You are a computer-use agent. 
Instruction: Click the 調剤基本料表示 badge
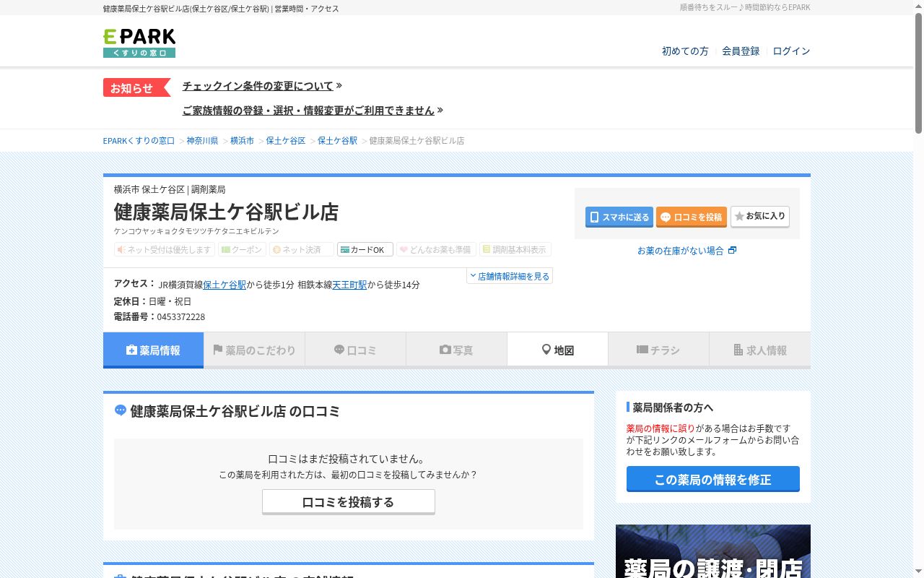pos(515,249)
